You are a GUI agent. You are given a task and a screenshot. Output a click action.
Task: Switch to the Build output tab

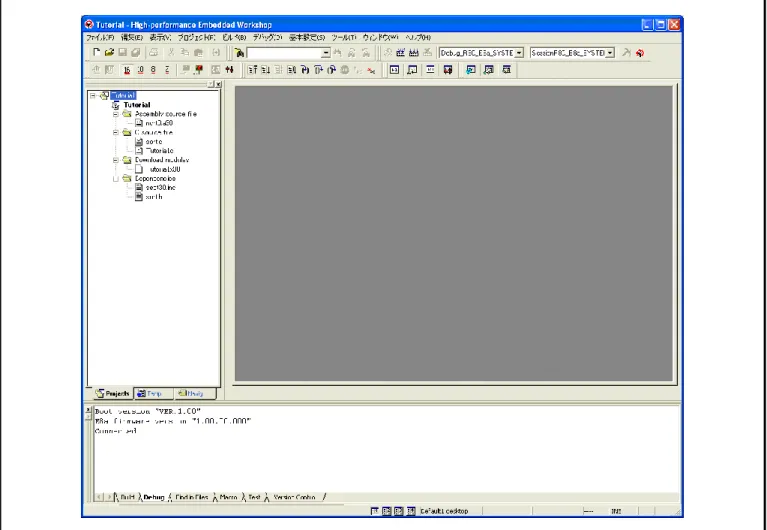127,497
